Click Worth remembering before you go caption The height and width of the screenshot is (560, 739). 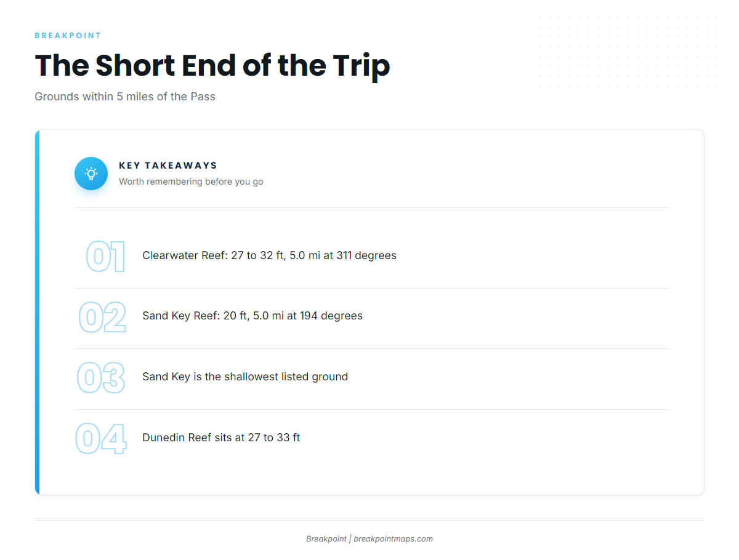(191, 182)
